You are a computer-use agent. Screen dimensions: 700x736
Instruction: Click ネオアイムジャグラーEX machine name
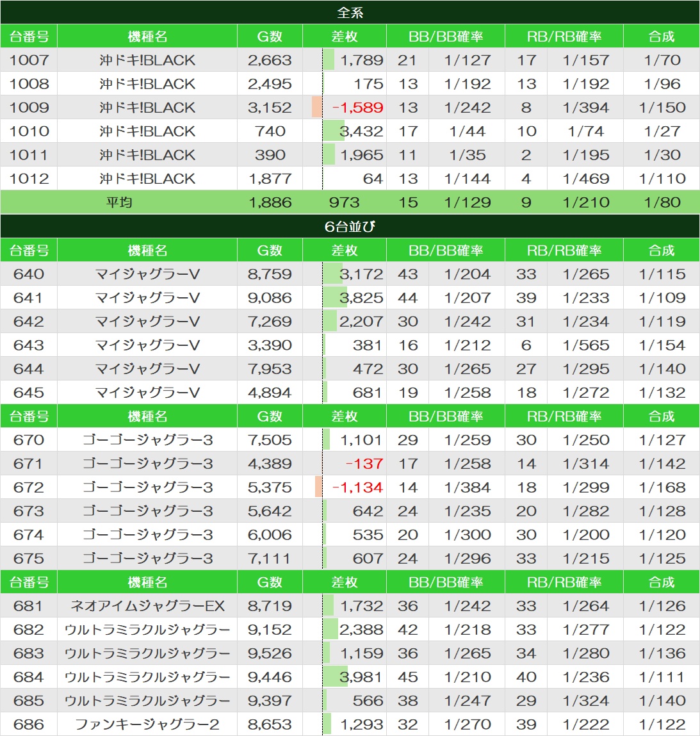[147, 605]
